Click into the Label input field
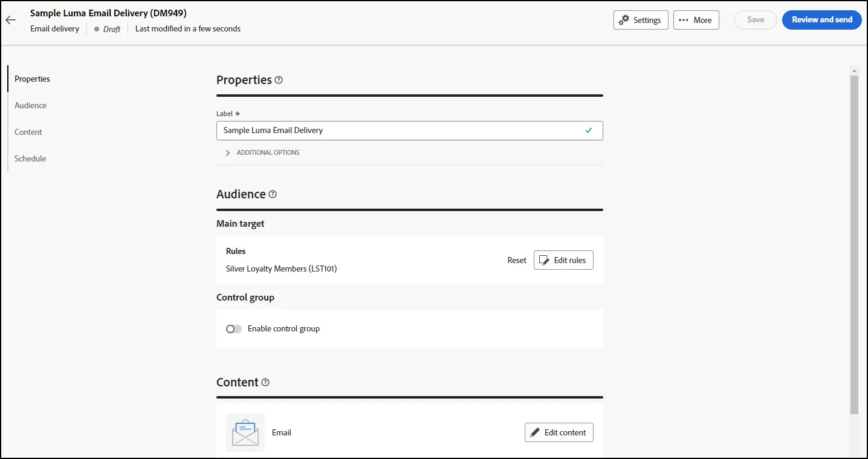 (410, 131)
